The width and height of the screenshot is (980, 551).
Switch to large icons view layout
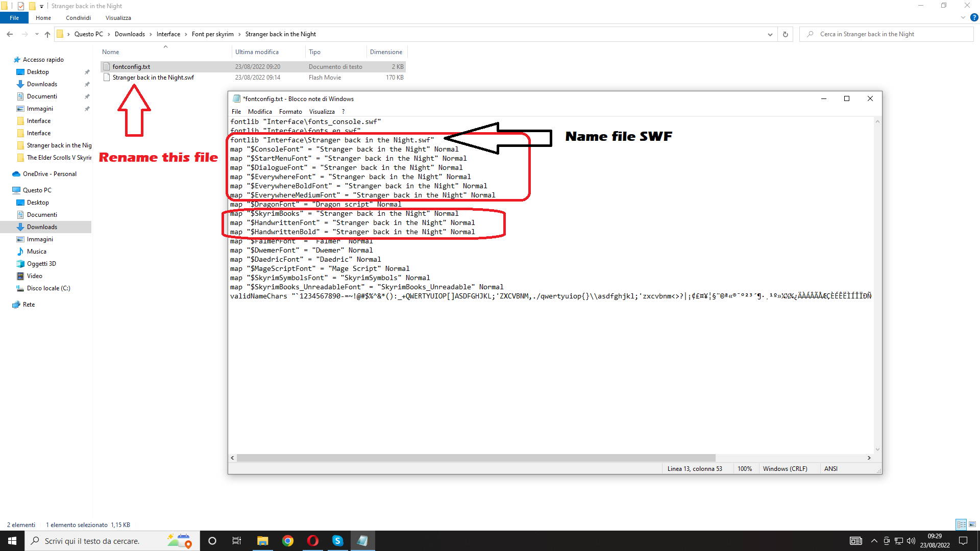tap(972, 524)
